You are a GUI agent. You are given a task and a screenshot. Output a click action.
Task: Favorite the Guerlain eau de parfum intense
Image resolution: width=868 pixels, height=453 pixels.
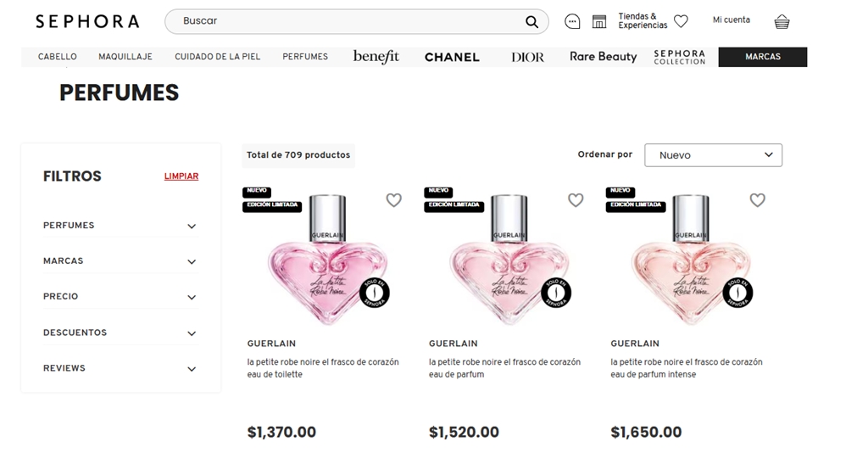point(757,200)
